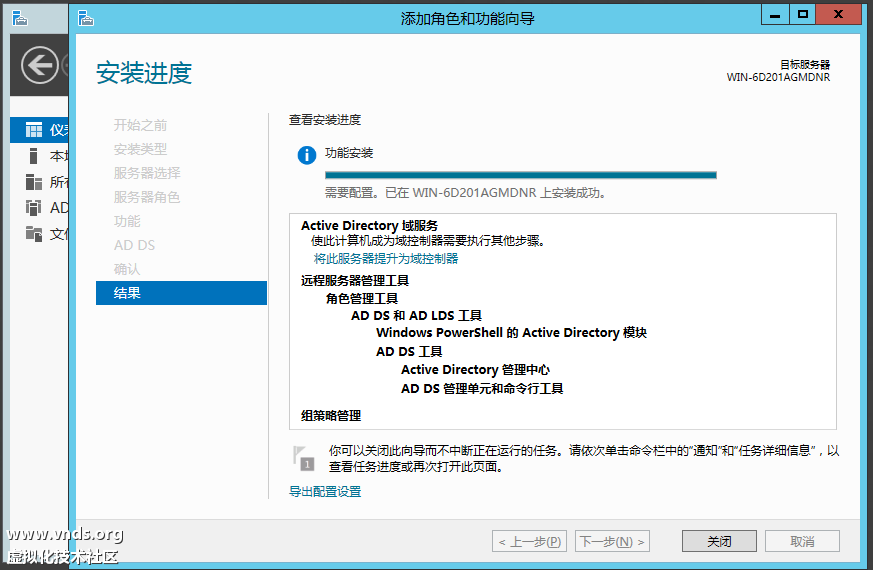Click '远程服务器管理工具' in results list
Viewport: 873px width, 570px height.
[355, 281]
